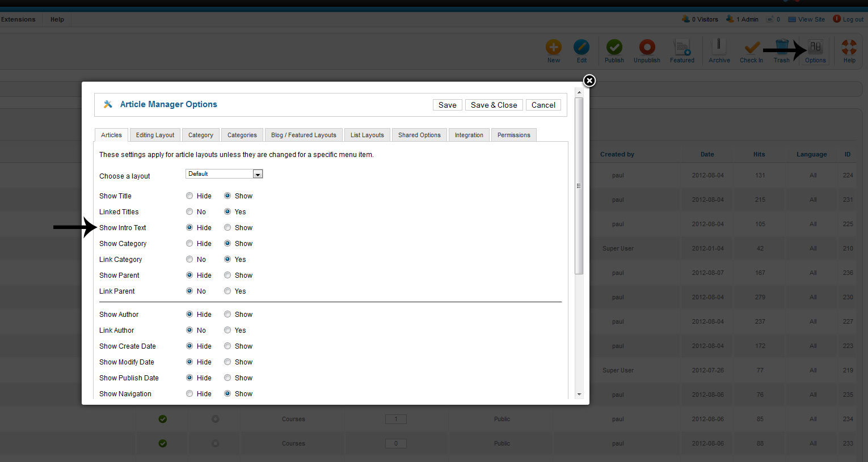This screenshot has width=868, height=462.
Task: Click the featured star in Courses row with order 0
Action: tap(215, 443)
